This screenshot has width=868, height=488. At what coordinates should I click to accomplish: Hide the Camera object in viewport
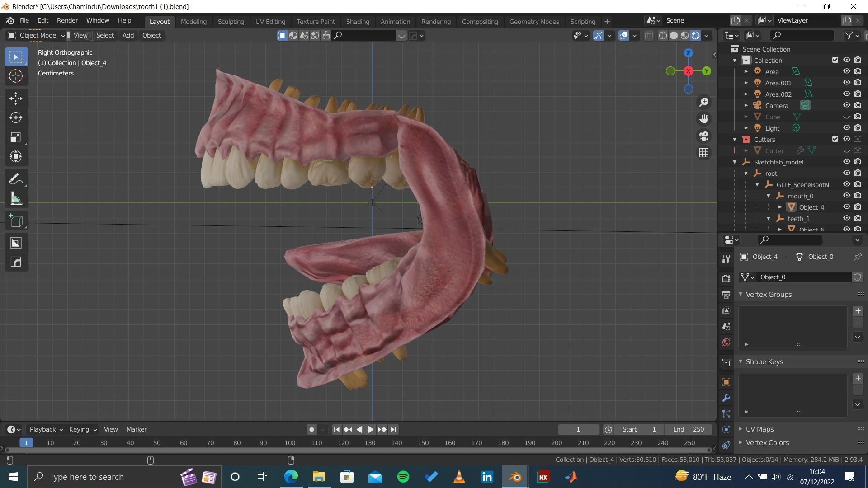(846, 105)
